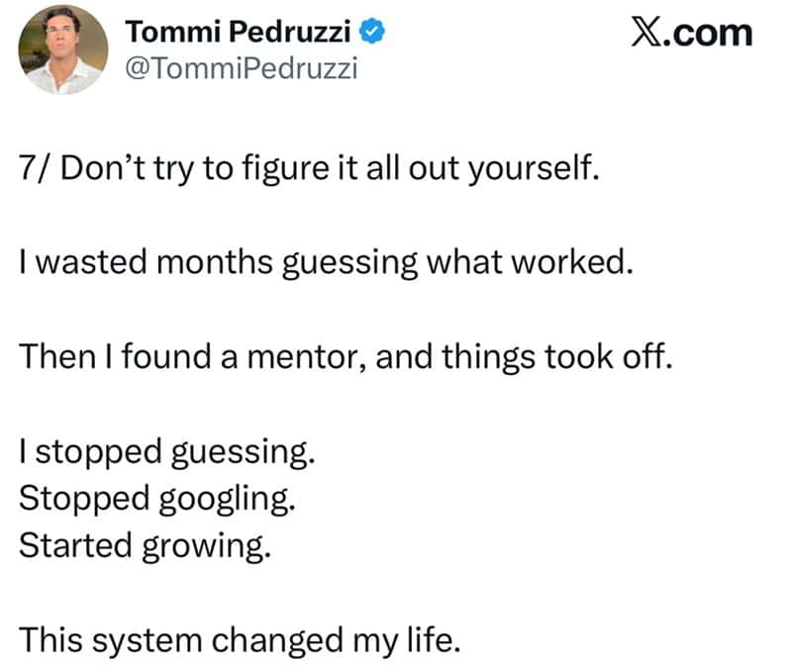Viewport: 792px width, 672px height.
Task: Click the X logo in the corner
Action: point(647,32)
